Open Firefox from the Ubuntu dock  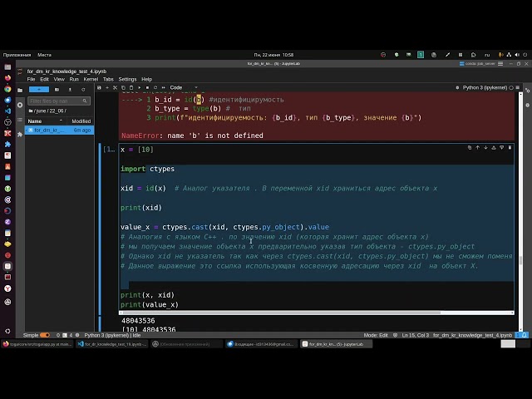[7, 78]
